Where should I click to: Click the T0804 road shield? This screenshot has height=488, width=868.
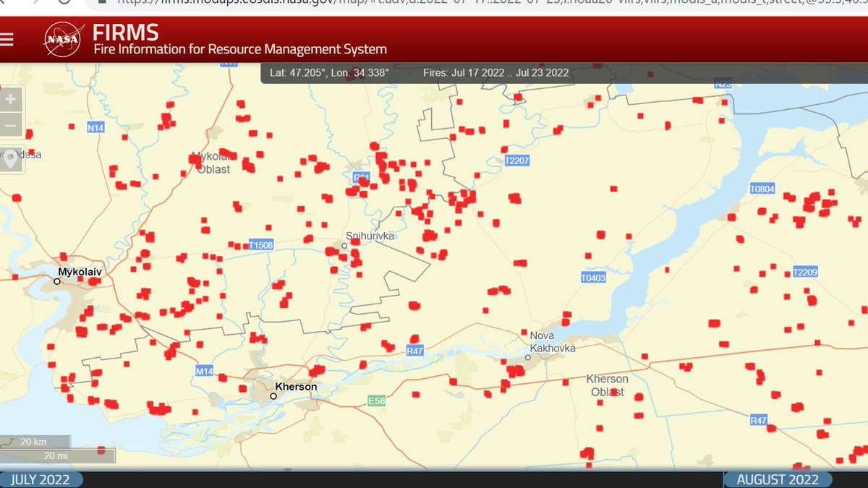click(x=762, y=189)
